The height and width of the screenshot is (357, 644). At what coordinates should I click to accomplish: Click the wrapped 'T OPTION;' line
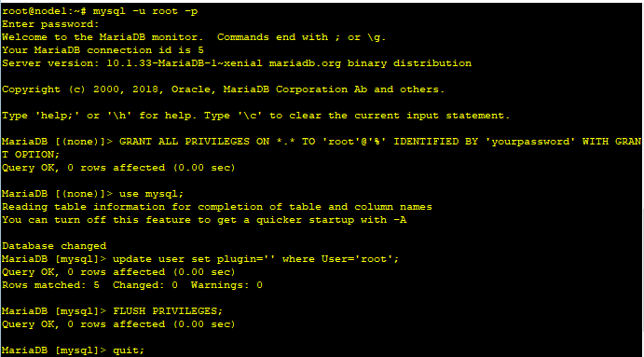31,155
